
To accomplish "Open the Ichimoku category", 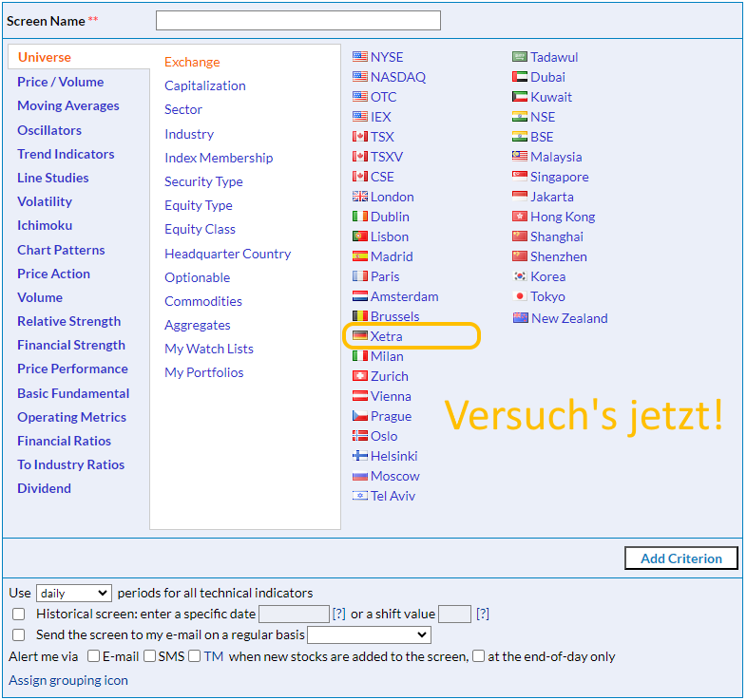I will (x=45, y=225).
